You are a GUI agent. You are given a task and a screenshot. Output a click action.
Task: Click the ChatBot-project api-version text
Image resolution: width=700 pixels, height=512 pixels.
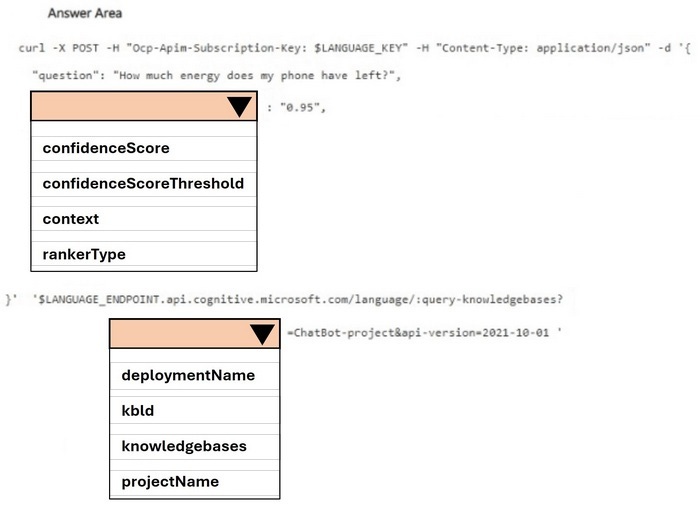tap(424, 333)
